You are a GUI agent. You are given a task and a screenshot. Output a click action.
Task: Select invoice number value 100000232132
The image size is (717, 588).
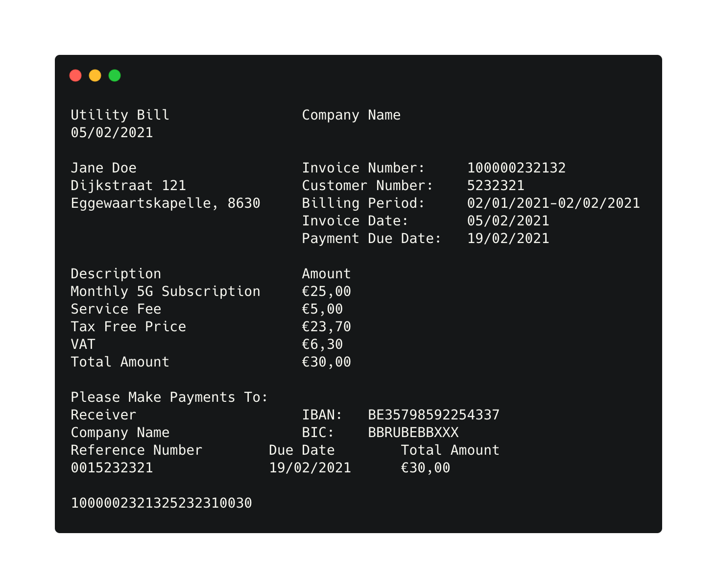click(x=516, y=168)
